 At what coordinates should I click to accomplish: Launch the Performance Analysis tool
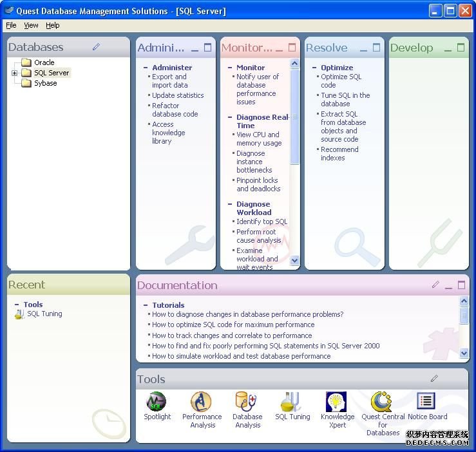pyautogui.click(x=201, y=402)
